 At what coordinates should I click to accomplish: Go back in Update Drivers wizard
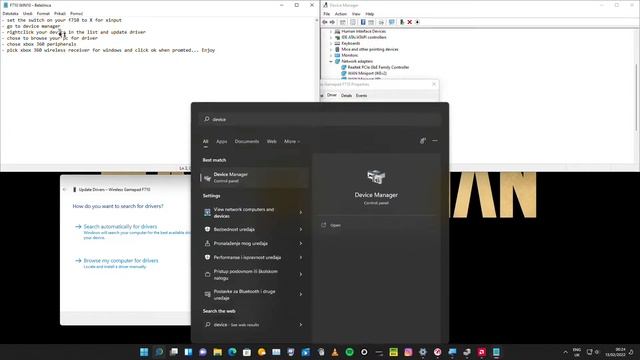pyautogui.click(x=64, y=189)
